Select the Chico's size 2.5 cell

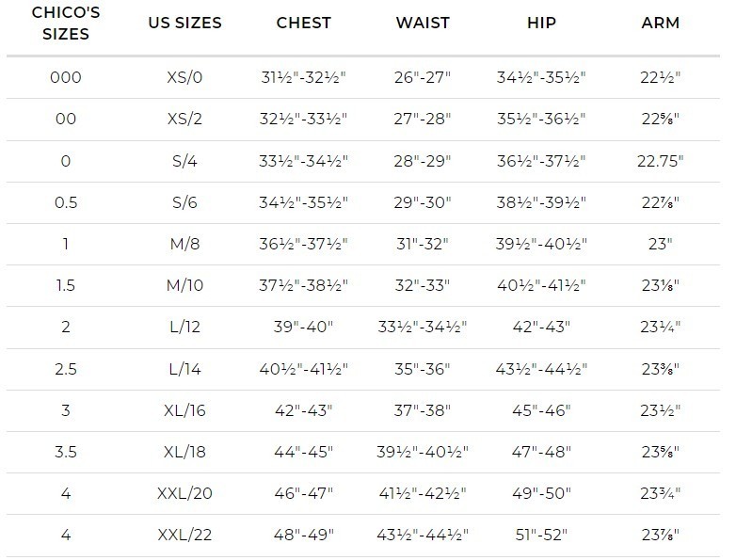66,369
